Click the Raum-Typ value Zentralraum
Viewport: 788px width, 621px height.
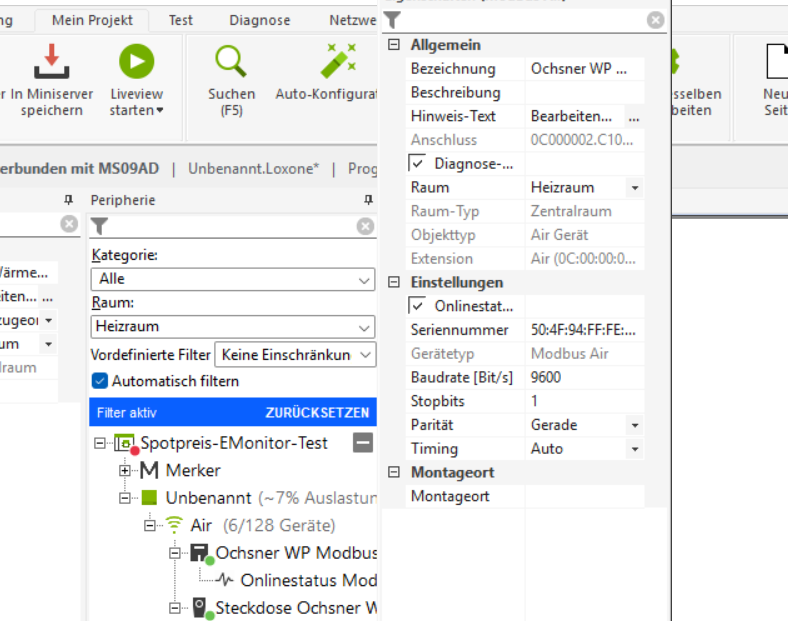(571, 212)
